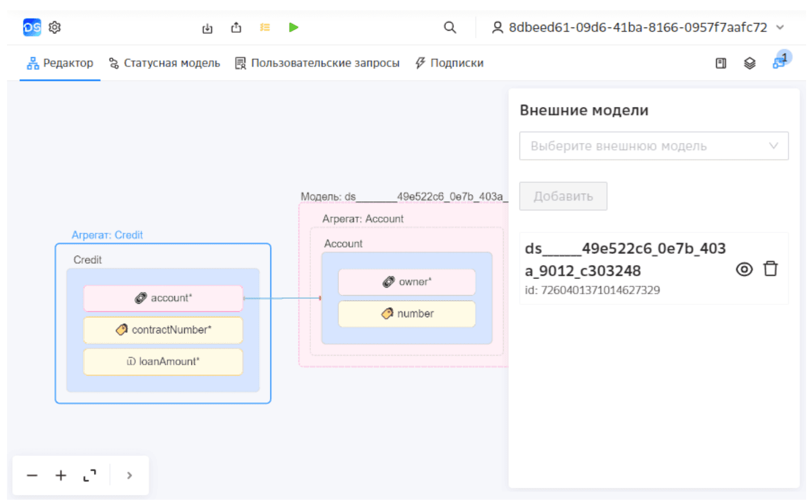Image resolution: width=812 pixels, height=504 pixels.
Task: Click the orange checklist validation icon
Action: click(x=265, y=28)
